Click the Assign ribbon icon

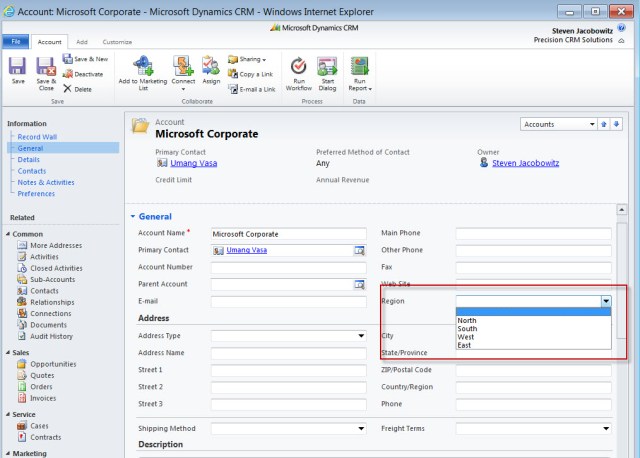pyautogui.click(x=211, y=67)
